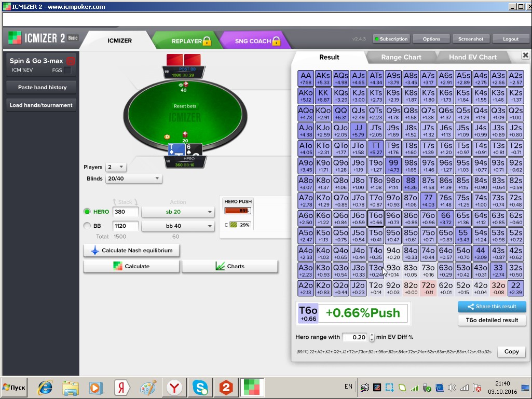The image size is (532, 399).
Task: Click the Windows Пуск start button
Action: pos(14,388)
